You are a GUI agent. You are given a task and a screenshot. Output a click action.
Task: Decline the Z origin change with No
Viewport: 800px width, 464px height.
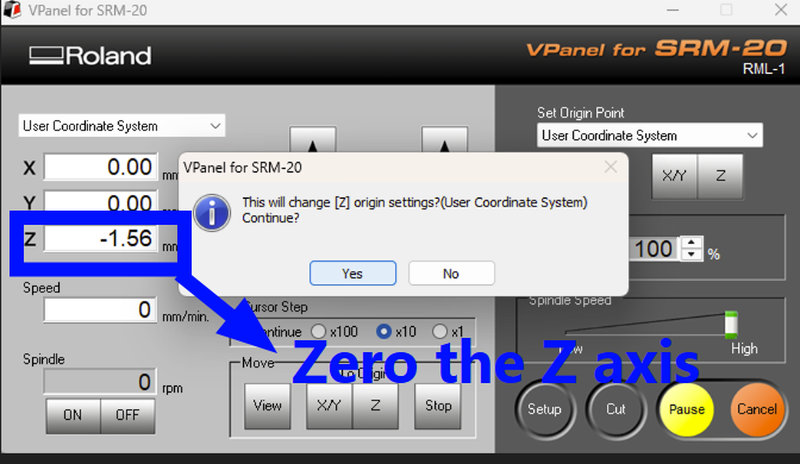(x=451, y=273)
